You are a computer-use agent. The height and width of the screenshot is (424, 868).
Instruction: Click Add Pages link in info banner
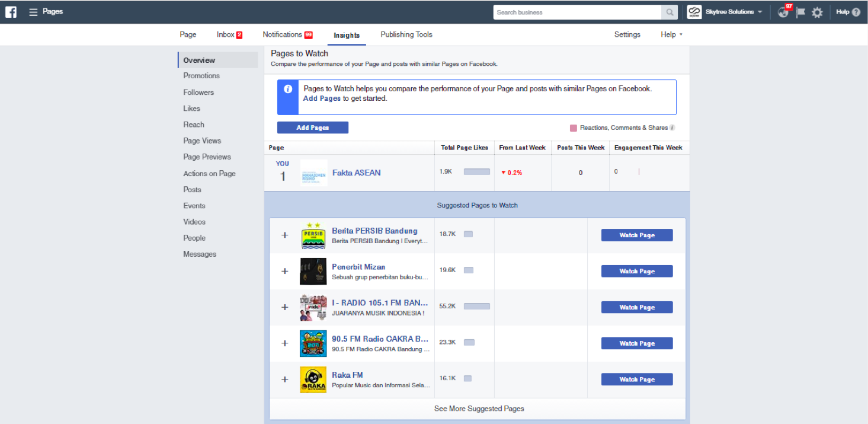pos(322,98)
